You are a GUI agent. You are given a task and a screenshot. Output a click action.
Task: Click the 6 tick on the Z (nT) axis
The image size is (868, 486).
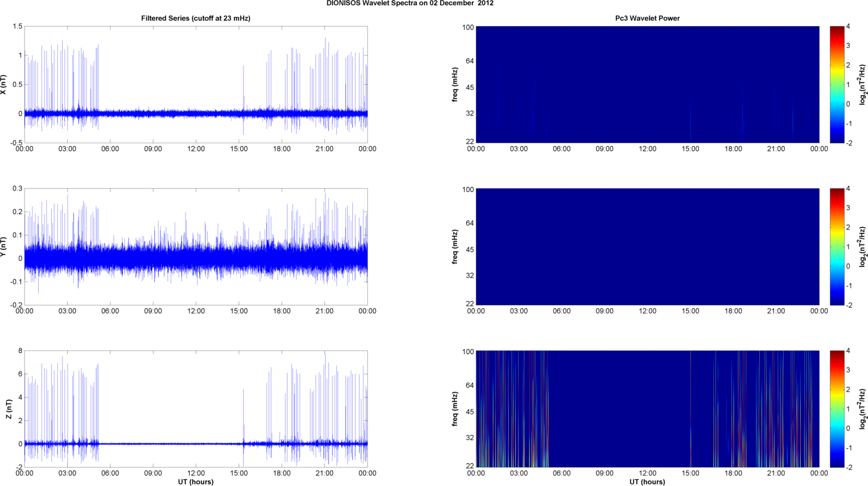[20, 374]
